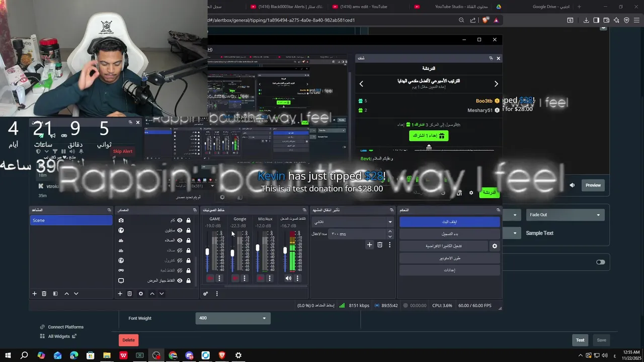Screen dimensions: 644x362
Task: Click Test button at bottom of alert box page
Action: pyautogui.click(x=580, y=340)
